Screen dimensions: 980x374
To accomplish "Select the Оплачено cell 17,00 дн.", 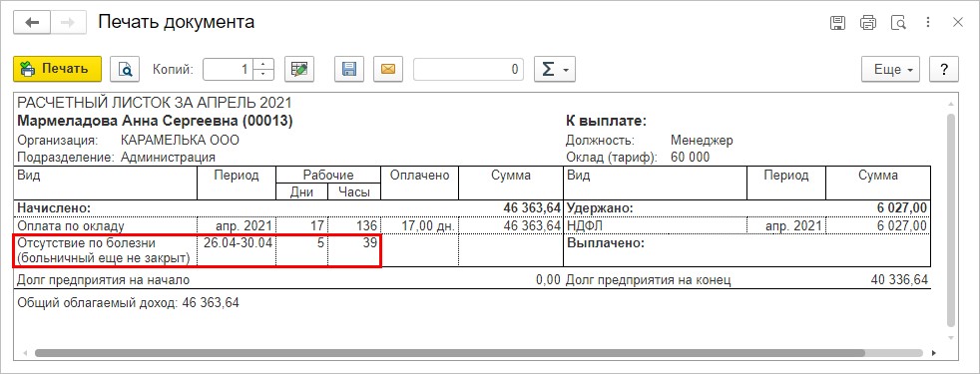I will pos(419,225).
